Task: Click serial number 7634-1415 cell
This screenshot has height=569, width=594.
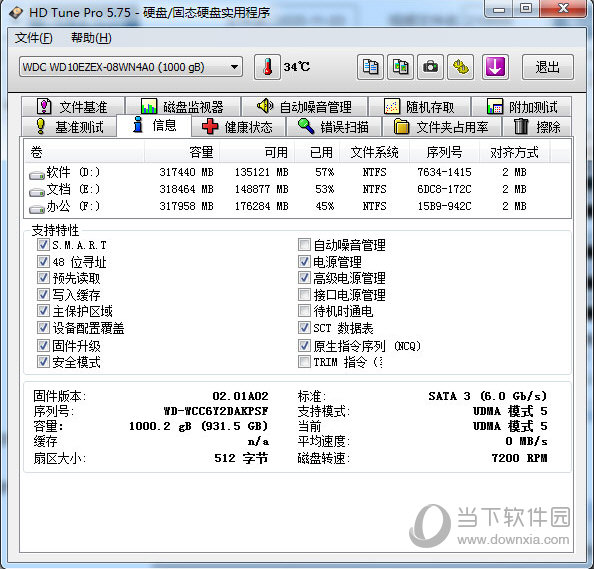Action: (444, 172)
